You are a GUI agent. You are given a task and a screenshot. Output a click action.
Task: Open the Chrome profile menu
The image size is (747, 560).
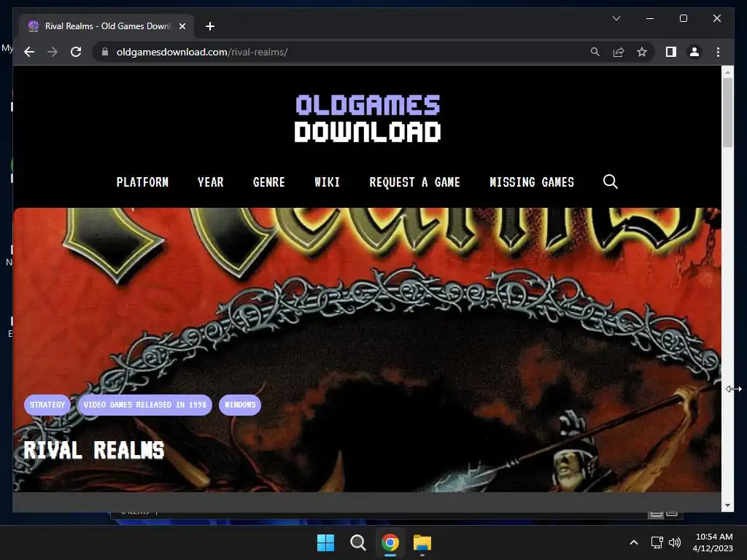(694, 52)
